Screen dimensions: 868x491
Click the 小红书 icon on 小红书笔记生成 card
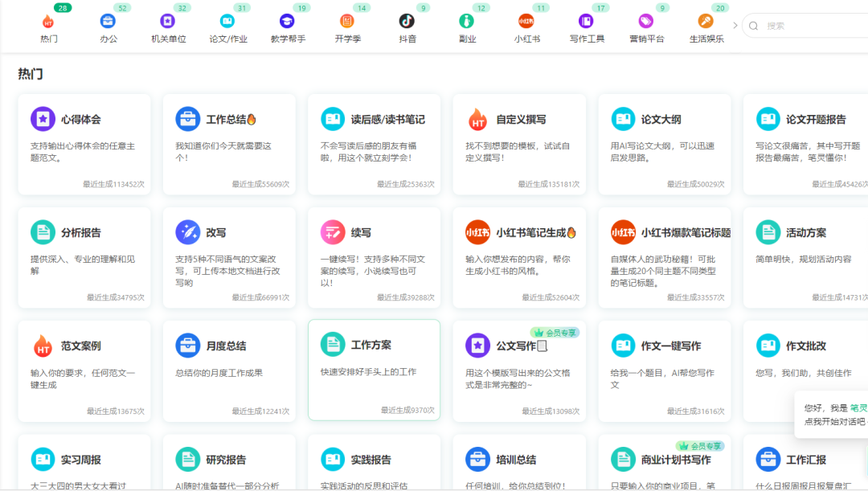477,232
